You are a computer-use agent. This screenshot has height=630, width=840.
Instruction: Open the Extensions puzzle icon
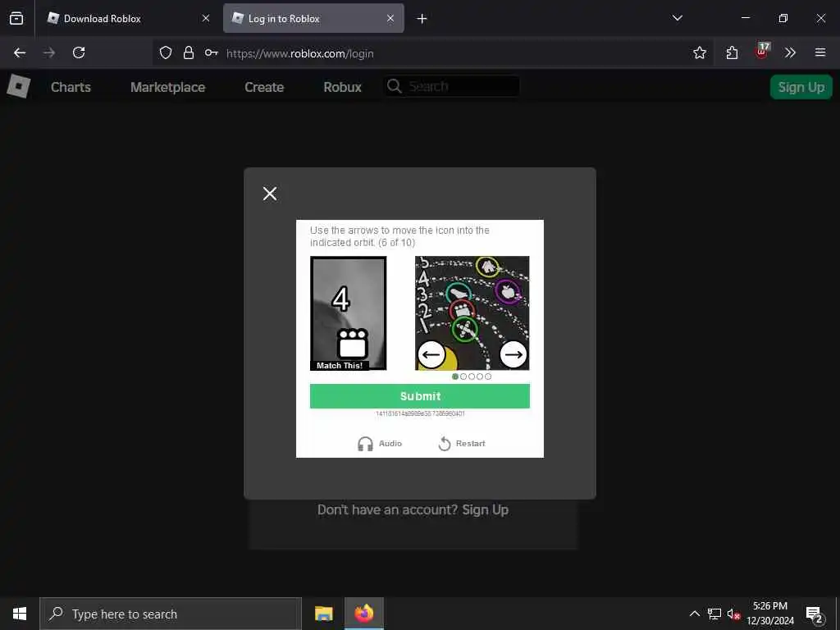(732, 52)
